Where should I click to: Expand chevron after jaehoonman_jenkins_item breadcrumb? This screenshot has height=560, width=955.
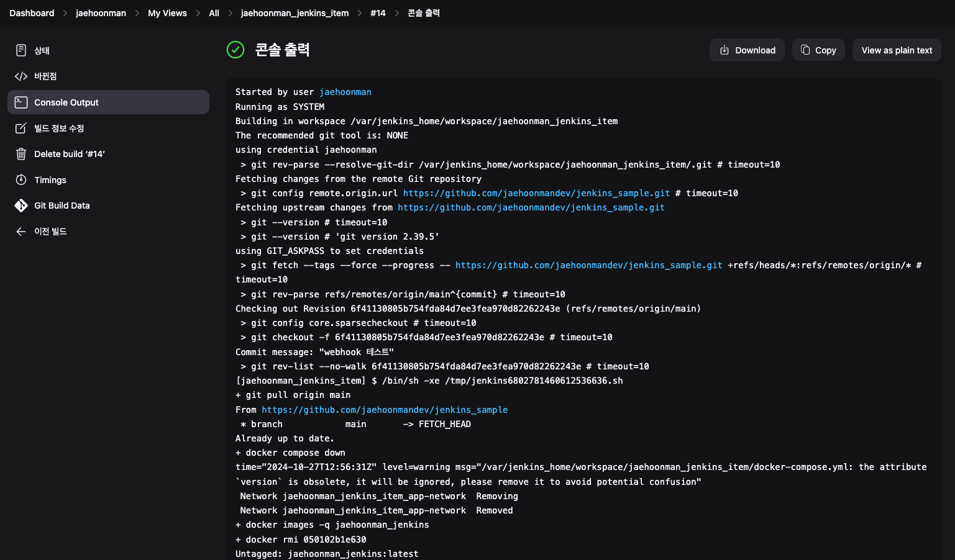point(359,13)
